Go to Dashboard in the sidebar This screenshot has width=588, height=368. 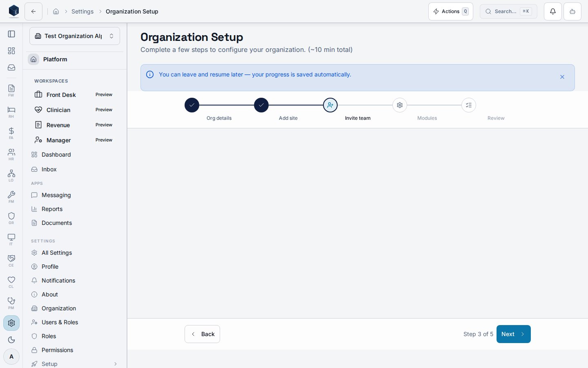coord(75,155)
